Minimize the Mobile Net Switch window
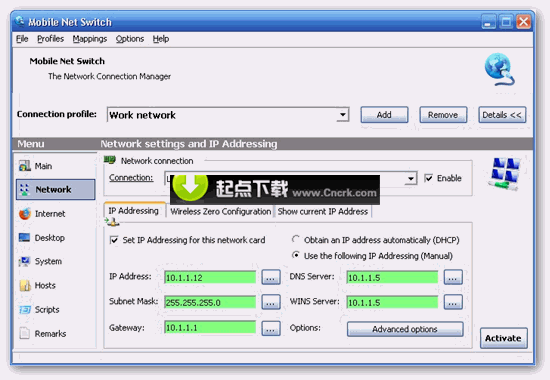The width and height of the screenshot is (550, 380). pyautogui.click(x=488, y=22)
